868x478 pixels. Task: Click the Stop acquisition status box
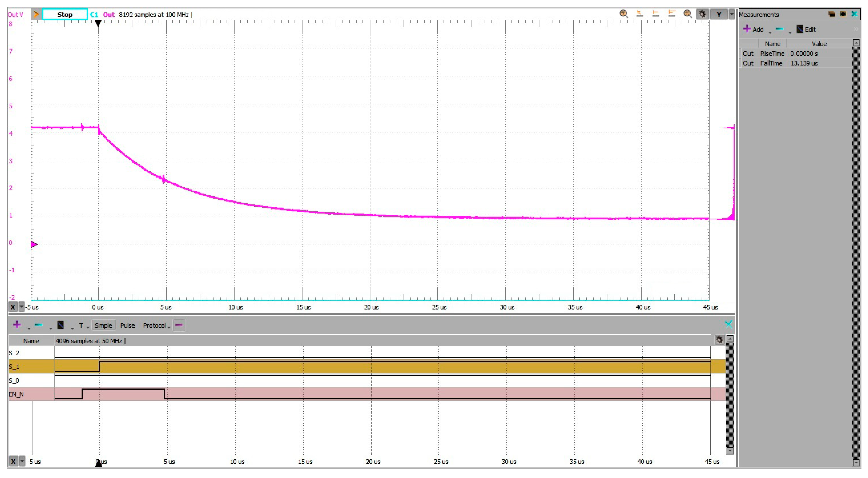click(65, 14)
